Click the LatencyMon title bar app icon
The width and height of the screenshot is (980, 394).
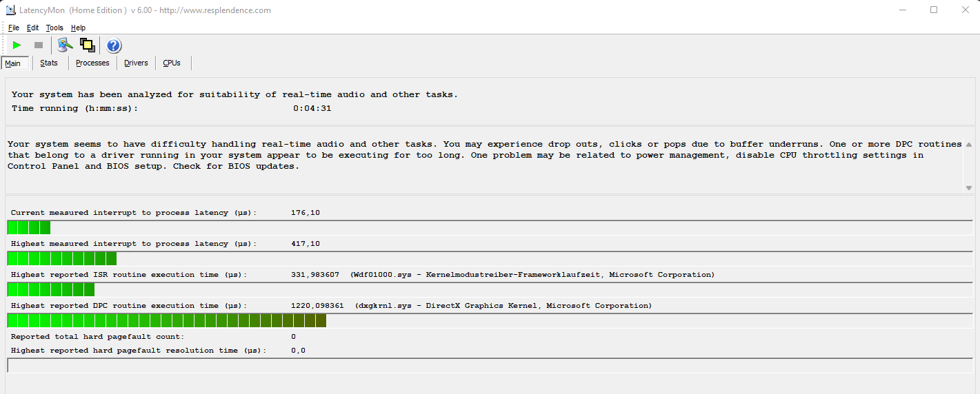click(x=10, y=10)
